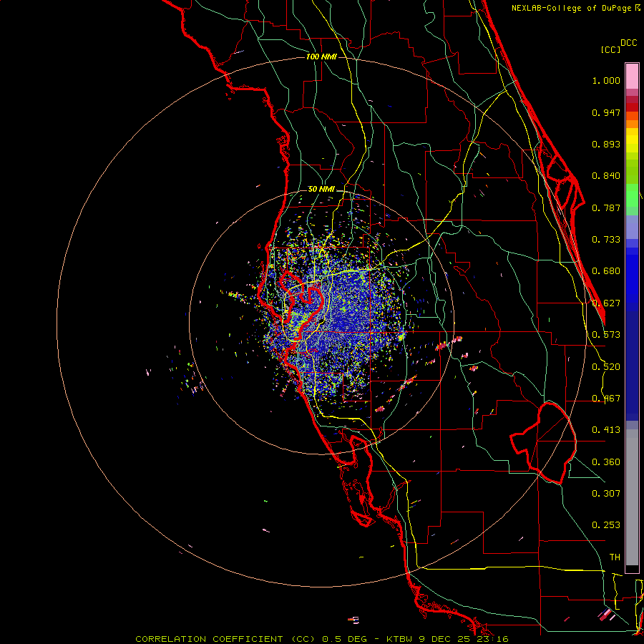
Task: Select the 0.253 scale value
Action: point(606,525)
